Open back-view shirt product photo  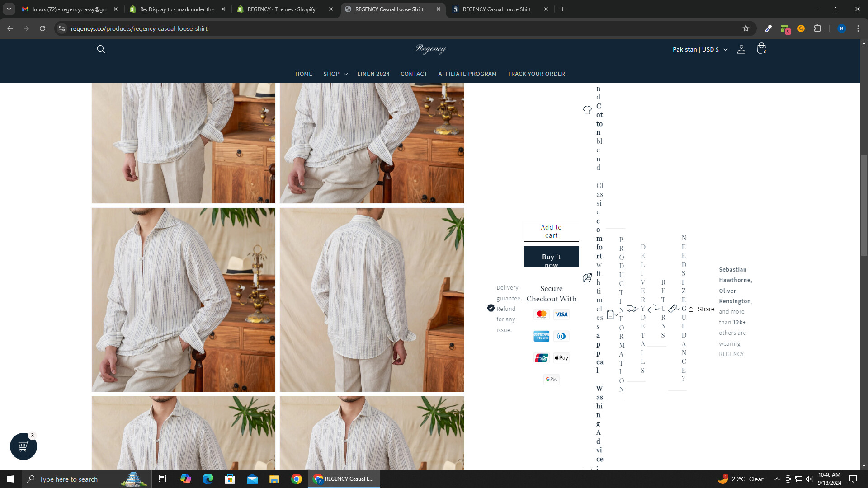372,300
